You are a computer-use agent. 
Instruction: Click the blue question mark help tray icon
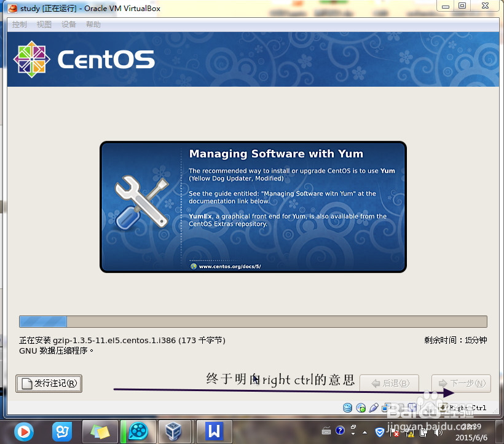pyautogui.click(x=340, y=430)
